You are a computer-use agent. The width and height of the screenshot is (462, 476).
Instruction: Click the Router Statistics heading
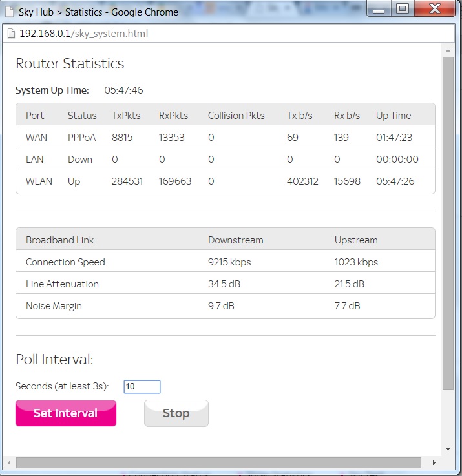click(x=70, y=63)
